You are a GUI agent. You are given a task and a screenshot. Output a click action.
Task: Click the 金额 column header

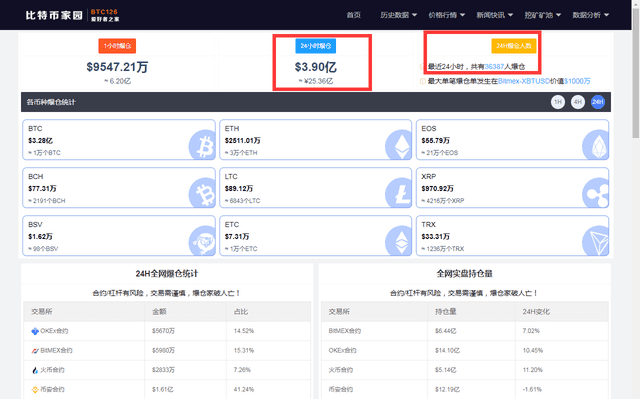pos(159,312)
